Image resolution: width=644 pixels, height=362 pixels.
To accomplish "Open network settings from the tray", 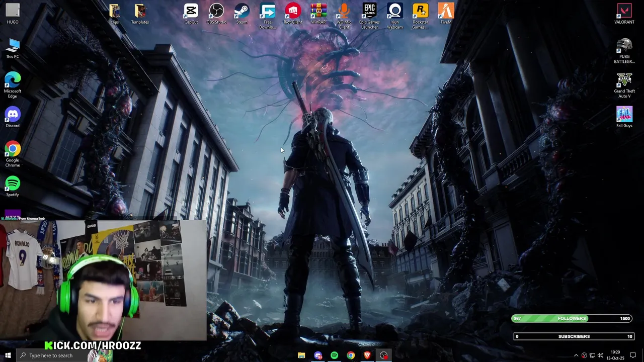I will pos(592,355).
